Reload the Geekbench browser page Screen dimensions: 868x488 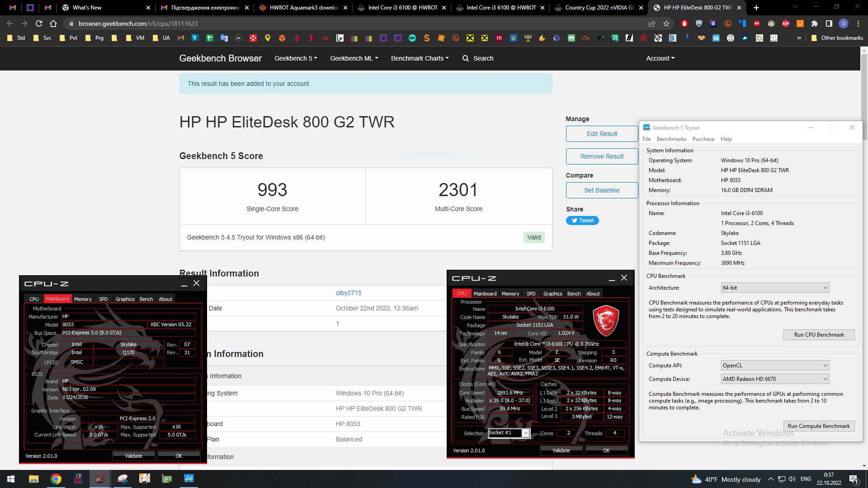(39, 23)
